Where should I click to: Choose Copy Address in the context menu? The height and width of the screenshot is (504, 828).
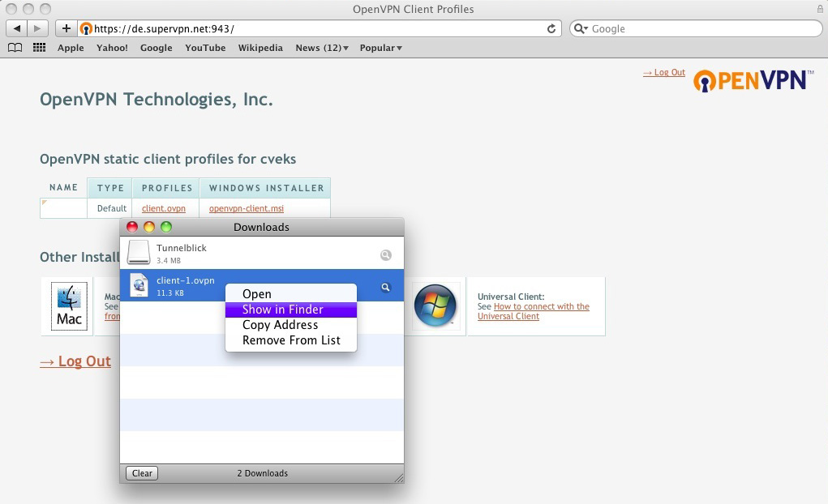(x=291, y=325)
